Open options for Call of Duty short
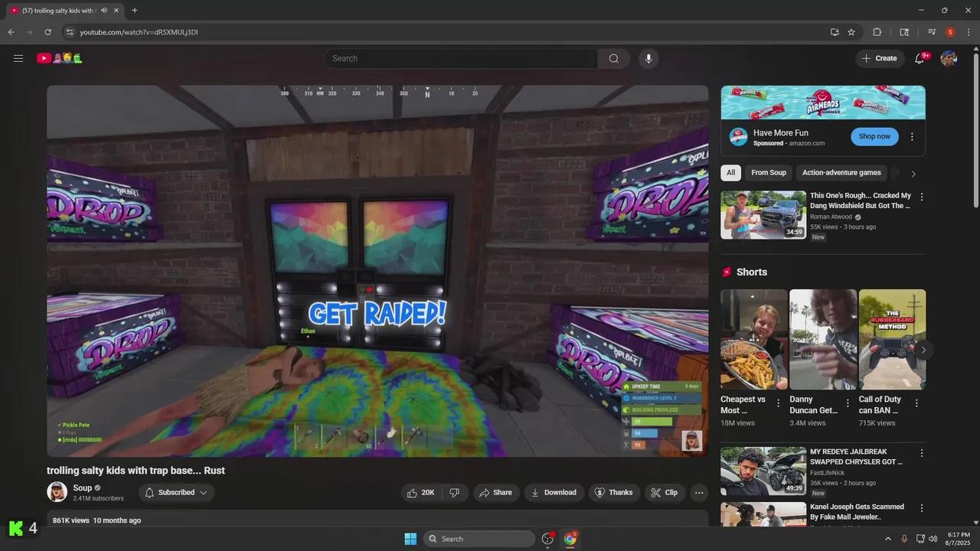The image size is (980, 551). pos(916,403)
